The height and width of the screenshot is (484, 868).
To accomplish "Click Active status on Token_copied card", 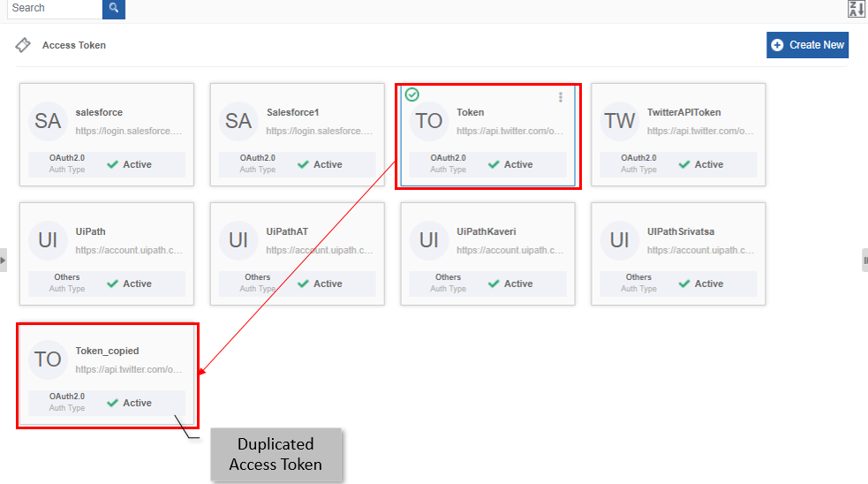I will click(x=129, y=403).
